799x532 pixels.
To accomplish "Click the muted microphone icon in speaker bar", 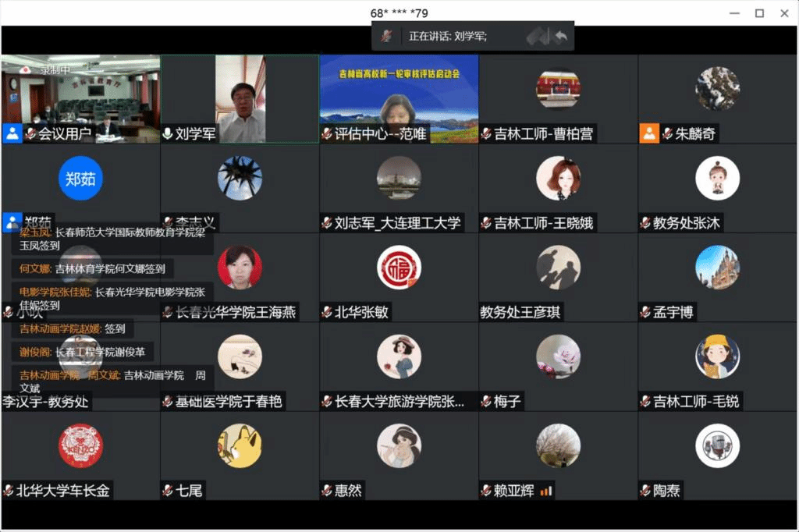I will pos(386,36).
